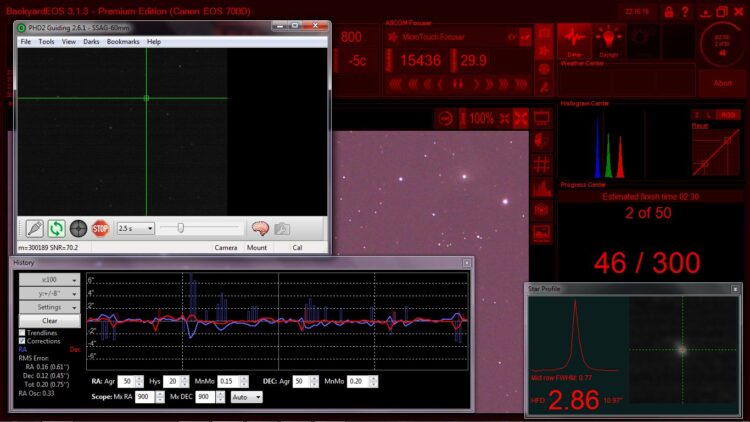Open PHD2 Darks menu
750x422 pixels.
coord(91,42)
